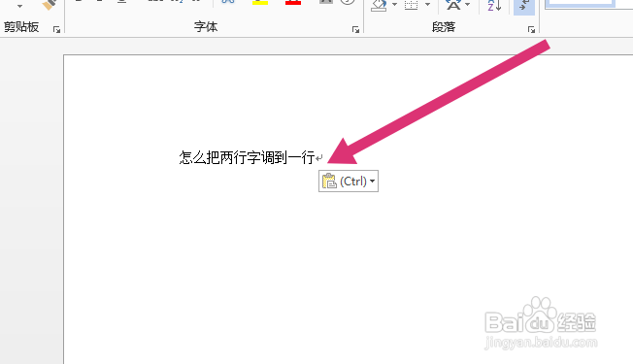633x364 pixels.
Task: Expand the Asian layout dropdown arrow
Action: 468,5
